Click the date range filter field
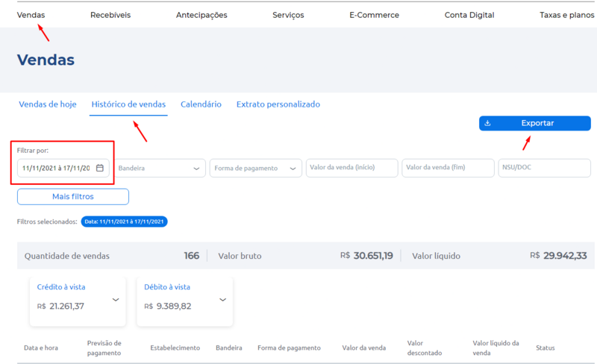Image resolution: width=597 pixels, height=364 pixels. (63, 168)
